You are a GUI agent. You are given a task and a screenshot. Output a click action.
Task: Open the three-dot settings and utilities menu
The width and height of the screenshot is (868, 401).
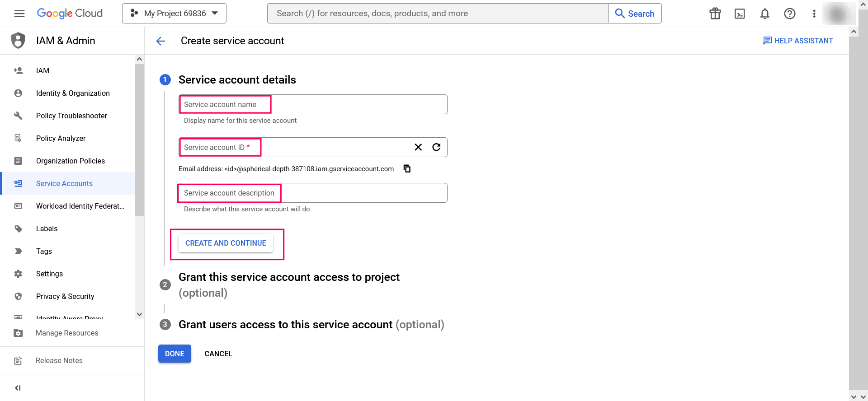click(x=814, y=14)
